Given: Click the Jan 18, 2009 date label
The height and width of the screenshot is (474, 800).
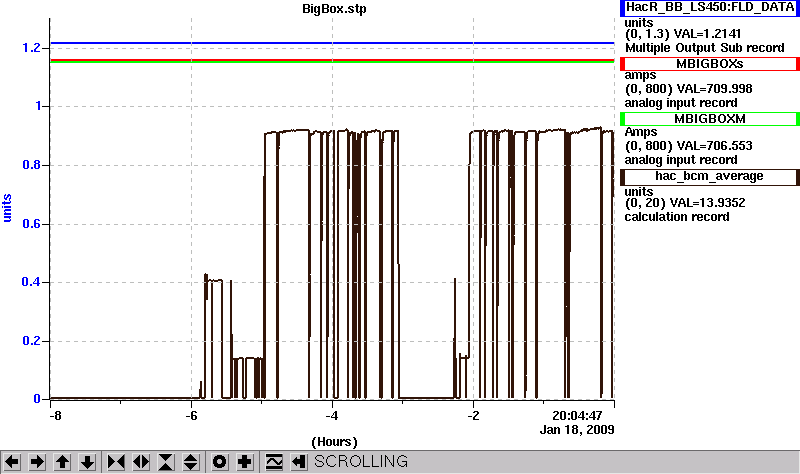Looking at the screenshot, I should pos(577,430).
